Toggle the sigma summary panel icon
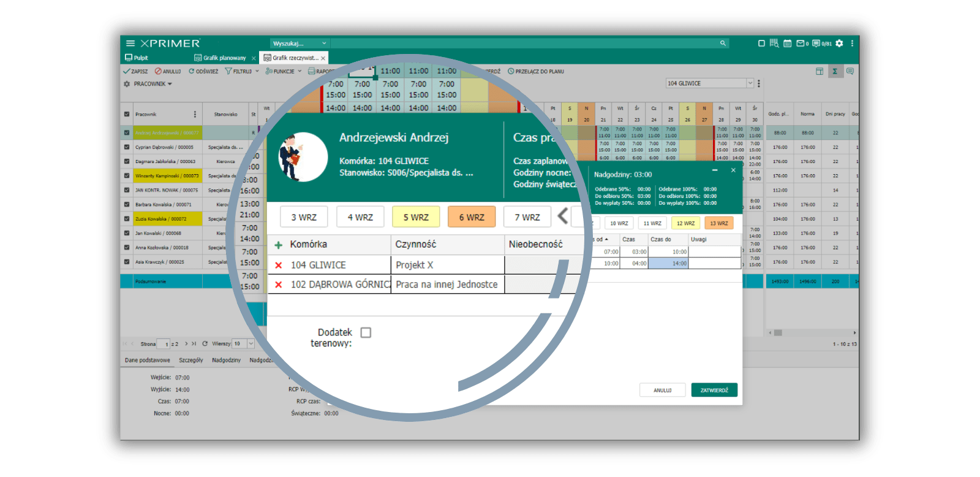 click(834, 71)
